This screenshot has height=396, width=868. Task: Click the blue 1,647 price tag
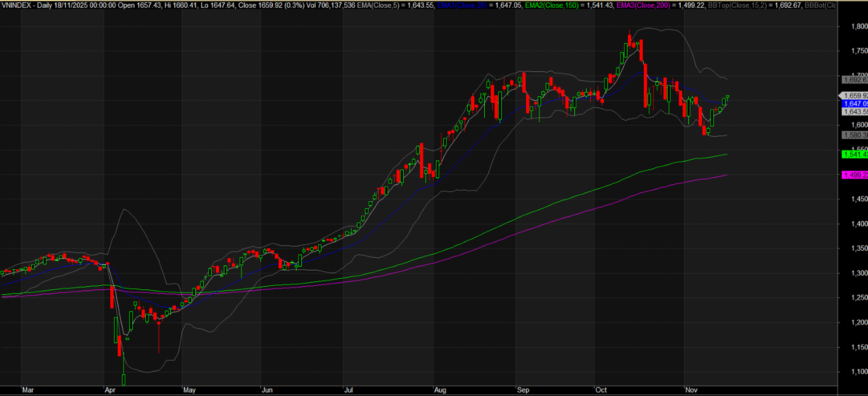[855, 103]
